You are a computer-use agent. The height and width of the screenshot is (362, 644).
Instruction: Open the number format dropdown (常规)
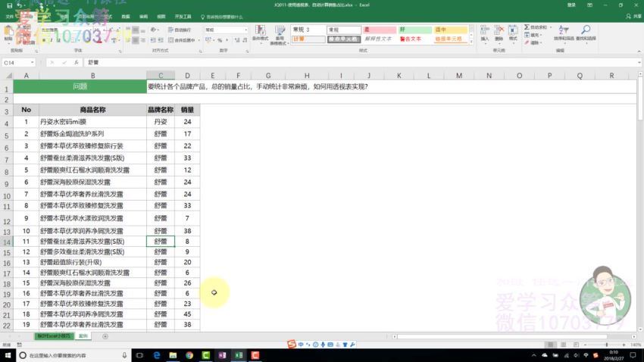(245, 30)
